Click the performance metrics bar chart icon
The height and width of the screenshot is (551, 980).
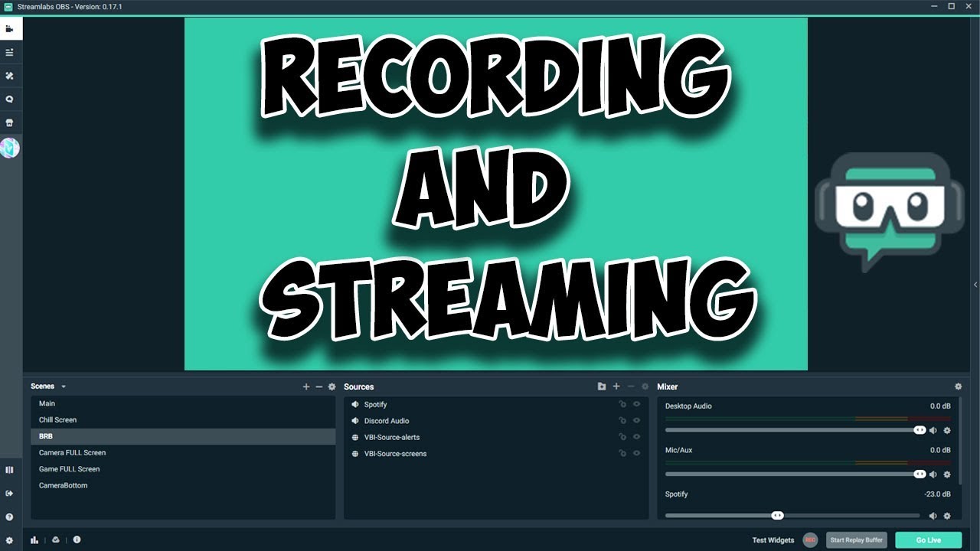point(34,540)
